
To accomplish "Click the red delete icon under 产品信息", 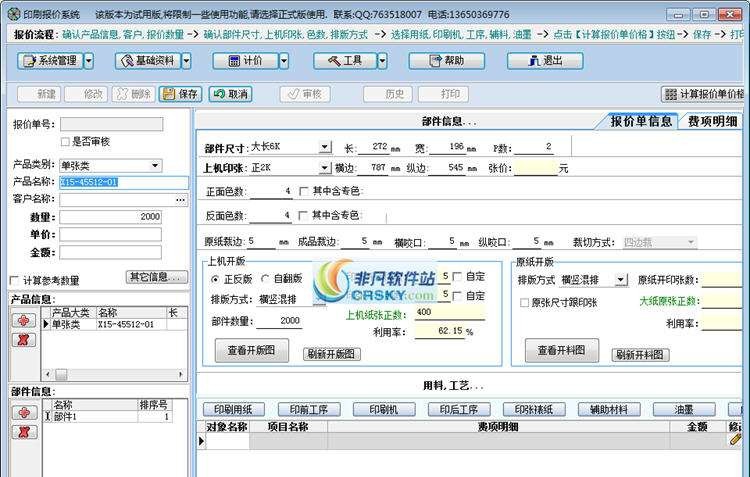I will pyautogui.click(x=20, y=340).
